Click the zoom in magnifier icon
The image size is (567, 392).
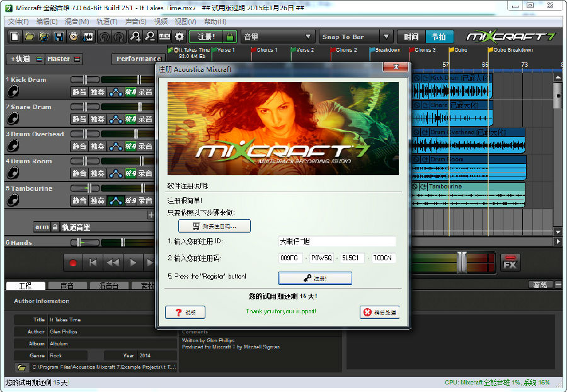[135, 37]
